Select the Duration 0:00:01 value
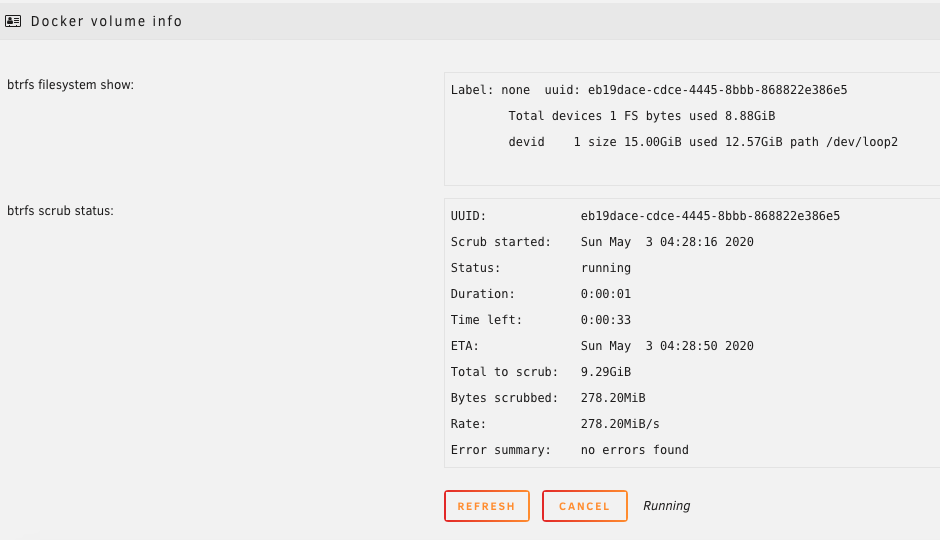The height and width of the screenshot is (540, 940). pyautogui.click(x=605, y=294)
